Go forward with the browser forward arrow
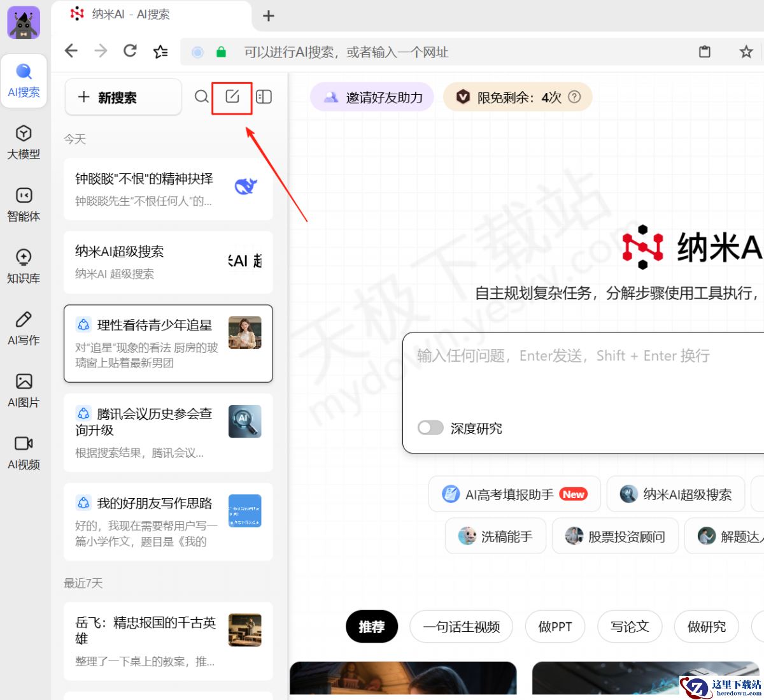 click(101, 51)
